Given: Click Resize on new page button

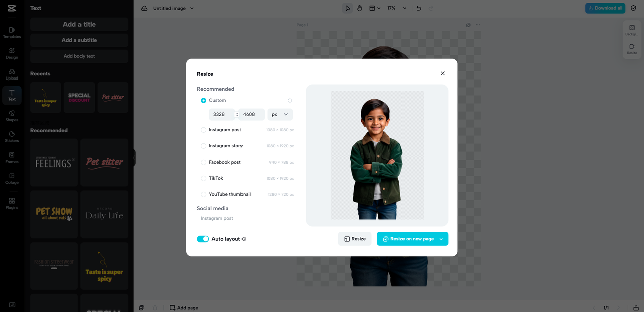Looking at the screenshot, I should (408, 239).
